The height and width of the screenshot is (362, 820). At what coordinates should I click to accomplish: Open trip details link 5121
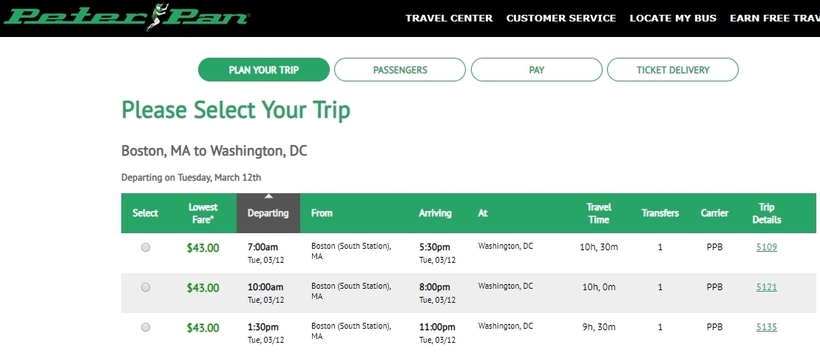pyautogui.click(x=767, y=287)
